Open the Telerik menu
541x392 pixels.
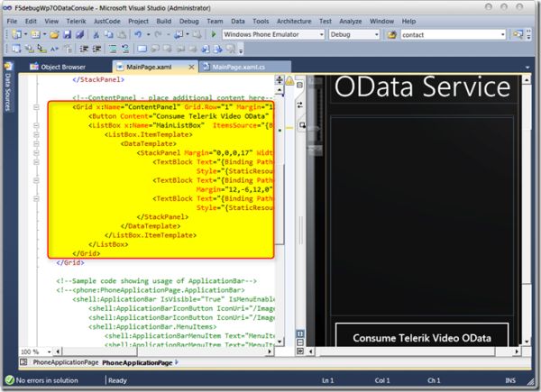pos(76,21)
